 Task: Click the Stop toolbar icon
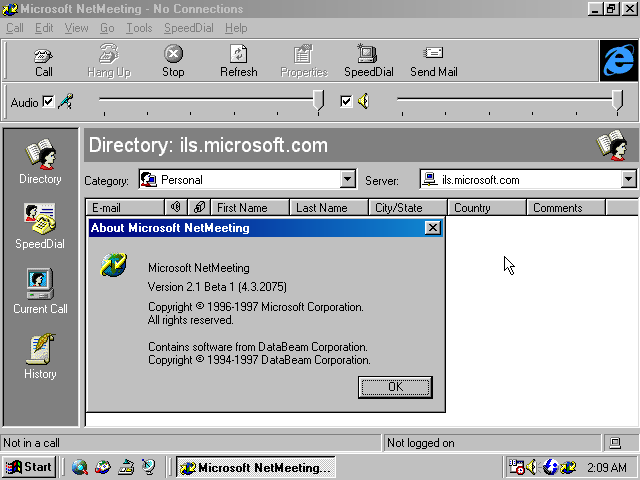point(173,61)
